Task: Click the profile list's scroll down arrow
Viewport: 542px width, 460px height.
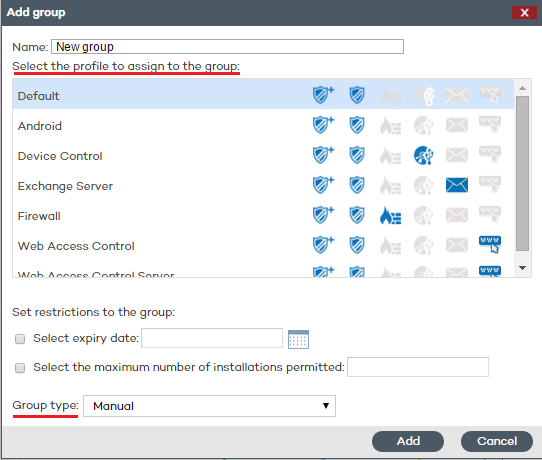Action: coord(522,268)
